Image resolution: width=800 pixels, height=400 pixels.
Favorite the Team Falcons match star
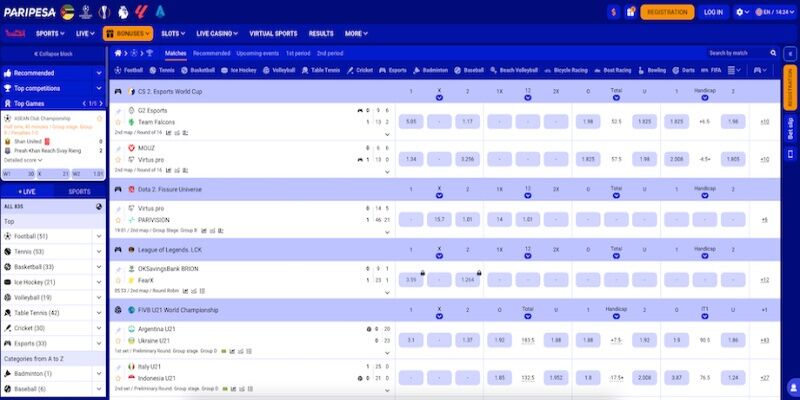(117, 121)
